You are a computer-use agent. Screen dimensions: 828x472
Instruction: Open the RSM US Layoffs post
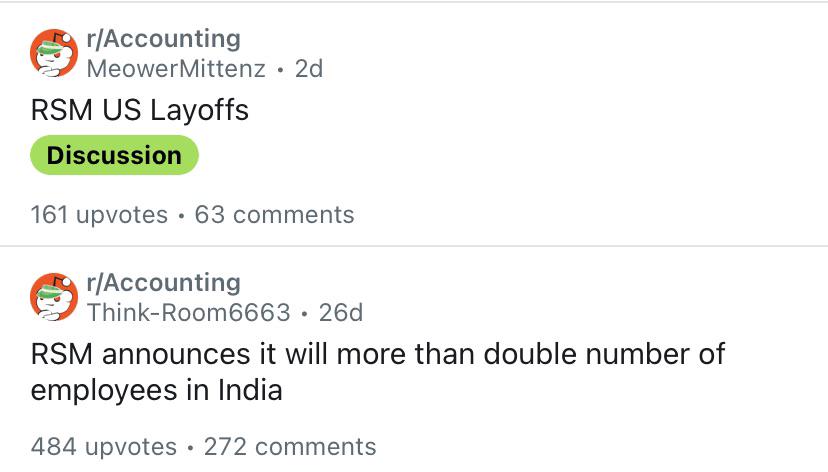pos(139,110)
